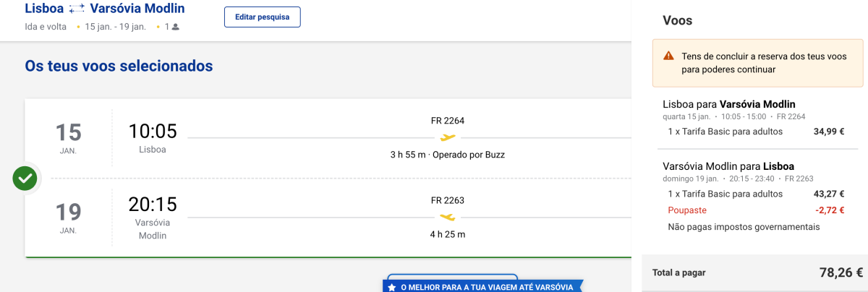Click the 19 Jan. return date block
The height and width of the screenshot is (292, 868).
click(69, 218)
